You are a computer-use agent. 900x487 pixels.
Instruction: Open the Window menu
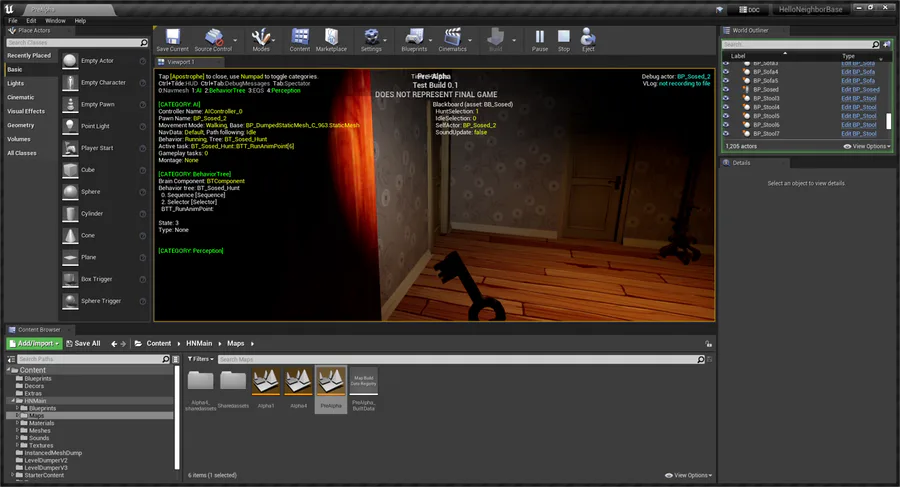55,21
